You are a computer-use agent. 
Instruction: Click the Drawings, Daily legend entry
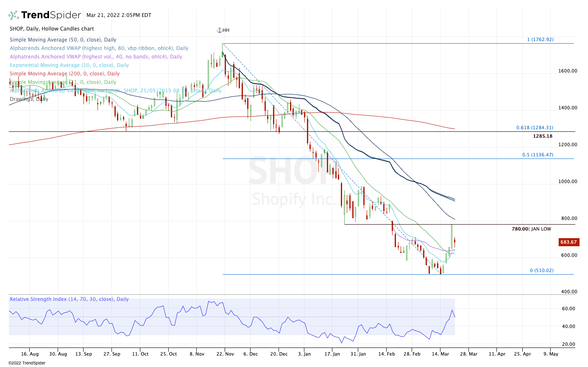(29, 99)
